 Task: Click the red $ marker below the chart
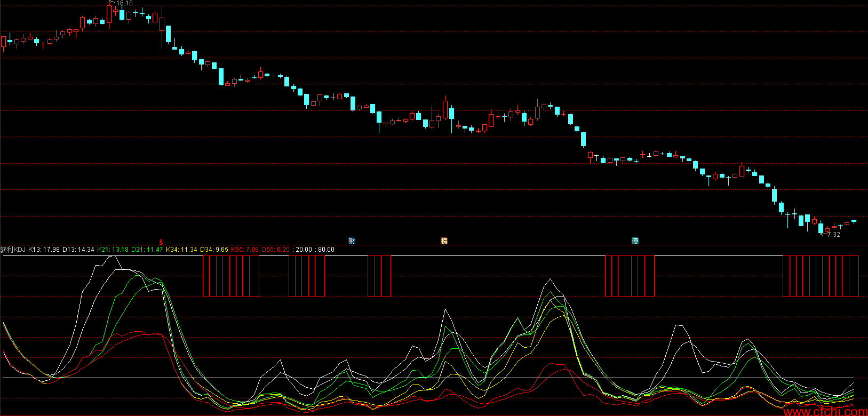pos(161,242)
